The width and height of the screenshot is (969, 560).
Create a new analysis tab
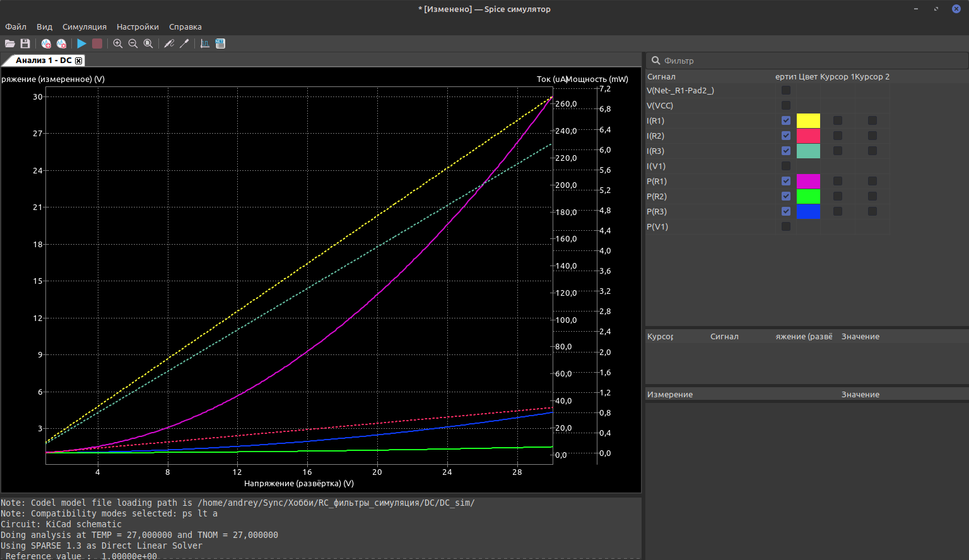coord(46,44)
